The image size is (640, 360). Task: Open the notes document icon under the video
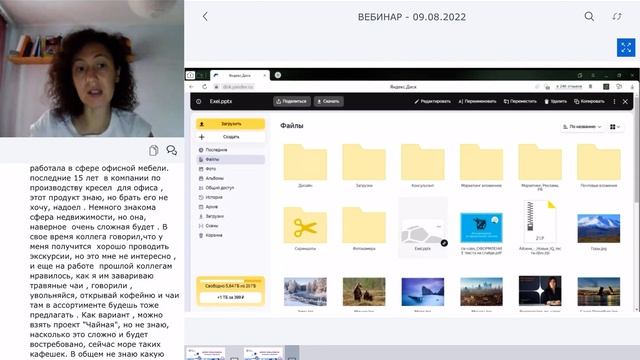pyautogui.click(x=153, y=150)
